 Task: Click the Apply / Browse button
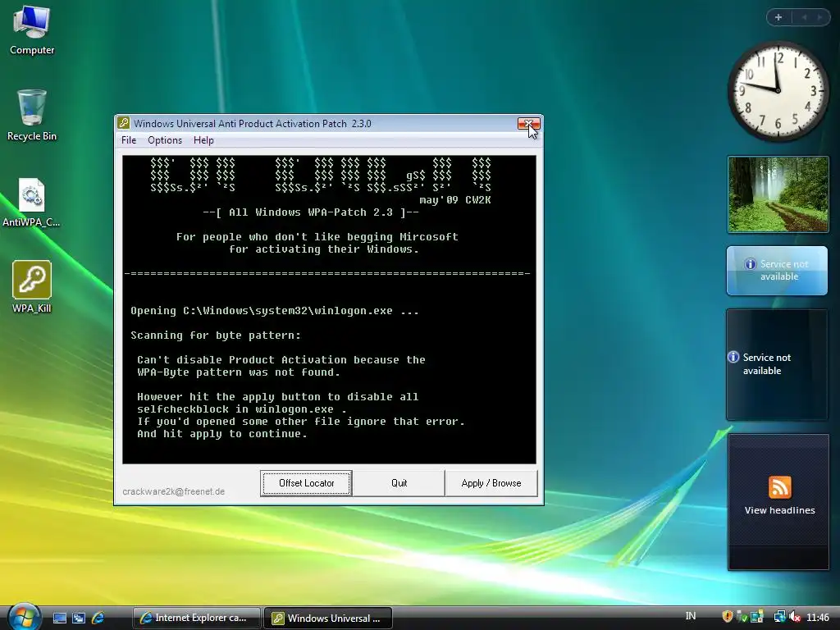(491, 483)
